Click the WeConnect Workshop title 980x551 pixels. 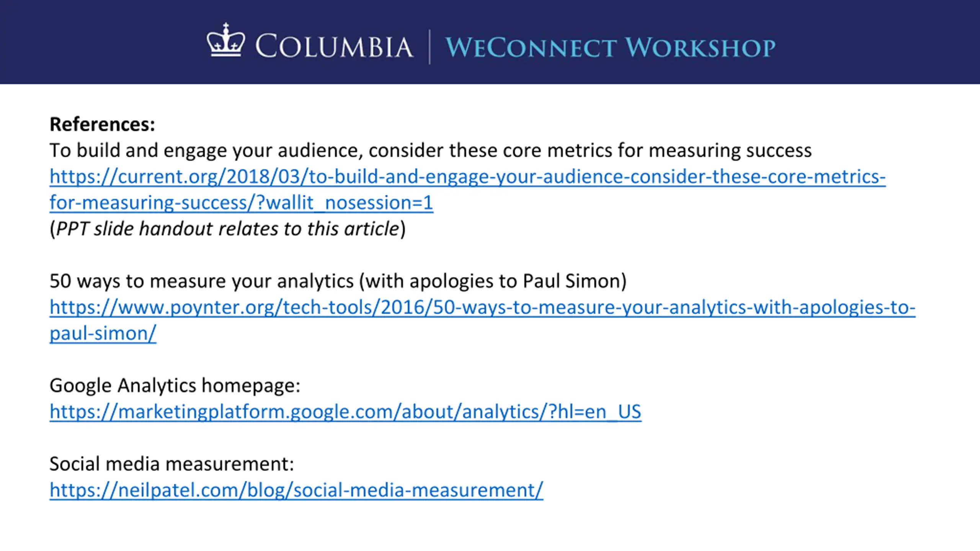pyautogui.click(x=611, y=48)
